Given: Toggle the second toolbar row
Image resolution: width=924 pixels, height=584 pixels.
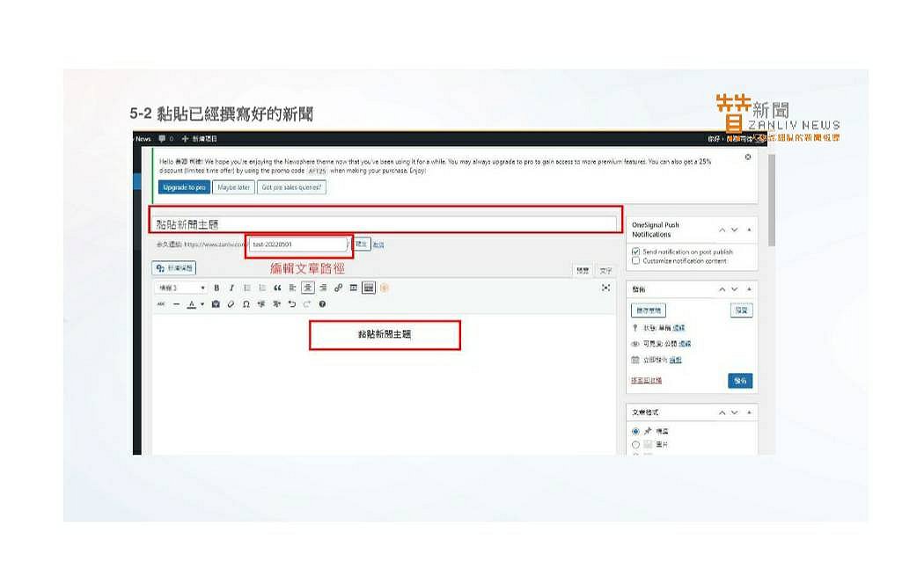Looking at the screenshot, I should tap(369, 288).
